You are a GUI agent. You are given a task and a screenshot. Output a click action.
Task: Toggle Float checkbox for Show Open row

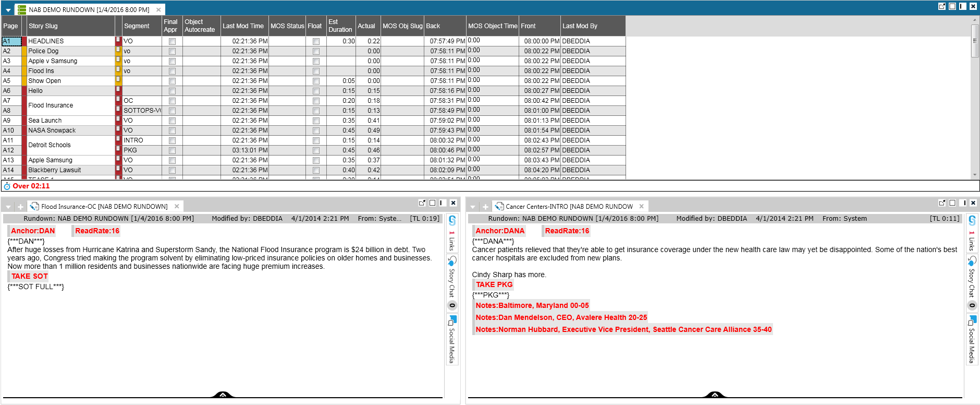316,81
